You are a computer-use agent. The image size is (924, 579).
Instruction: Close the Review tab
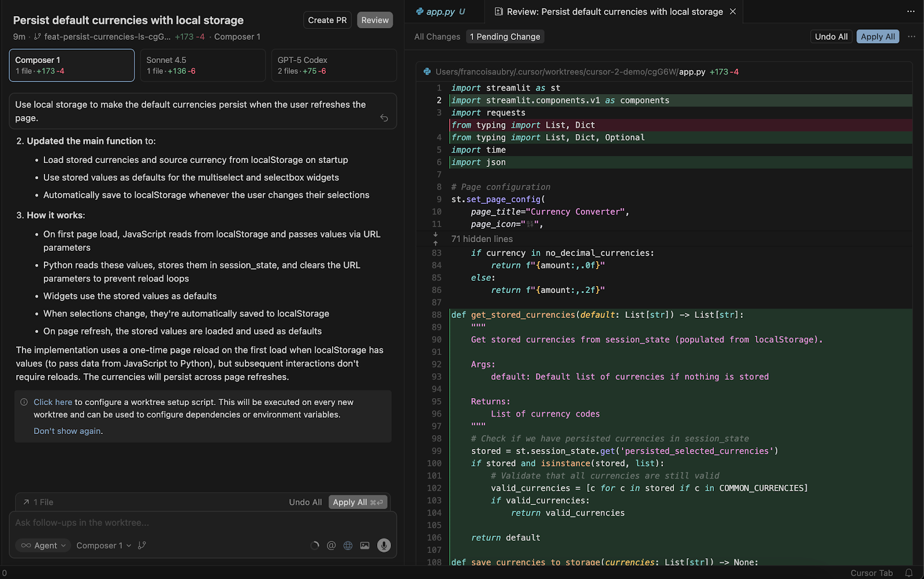[733, 12]
